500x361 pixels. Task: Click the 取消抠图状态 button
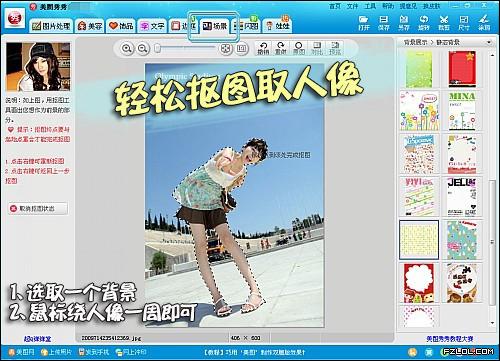(37, 209)
